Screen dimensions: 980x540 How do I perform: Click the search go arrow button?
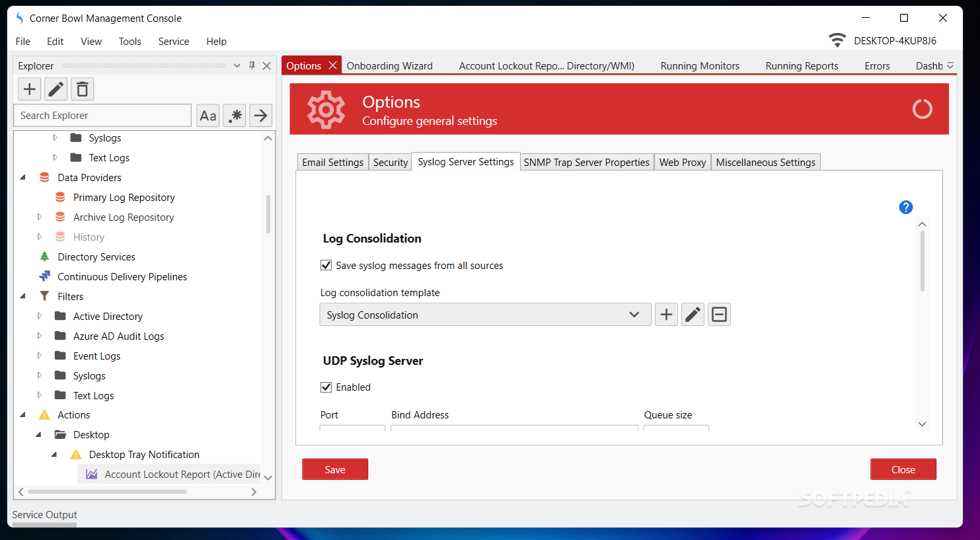[x=261, y=116]
